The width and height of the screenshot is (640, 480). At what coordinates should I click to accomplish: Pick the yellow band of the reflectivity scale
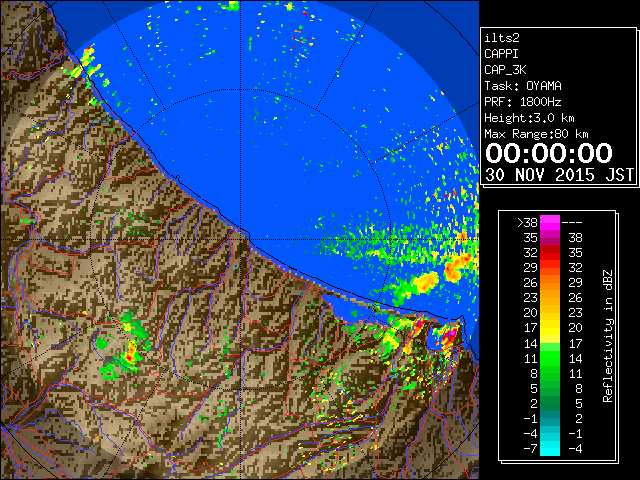click(550, 328)
